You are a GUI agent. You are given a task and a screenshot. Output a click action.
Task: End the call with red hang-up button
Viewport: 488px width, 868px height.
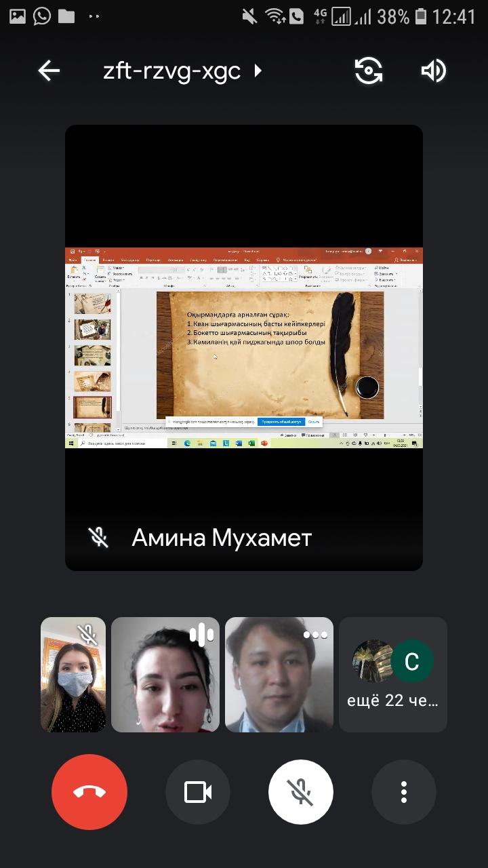89,792
